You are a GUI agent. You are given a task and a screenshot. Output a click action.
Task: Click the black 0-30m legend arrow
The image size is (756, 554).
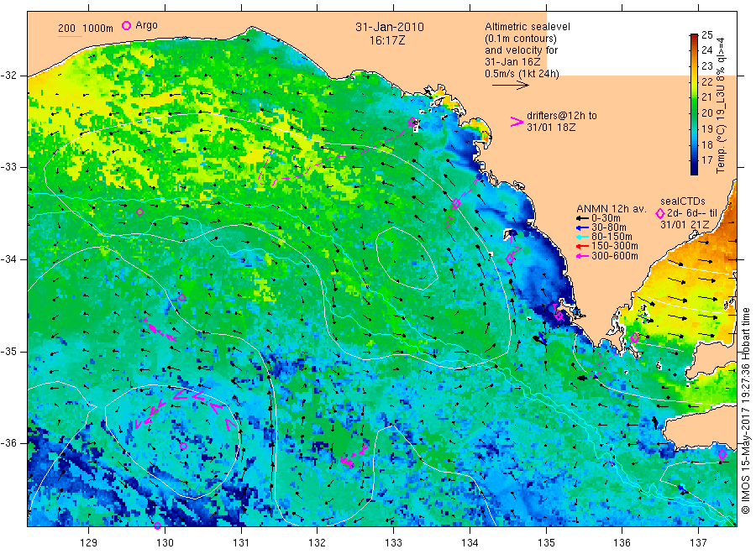(x=583, y=219)
